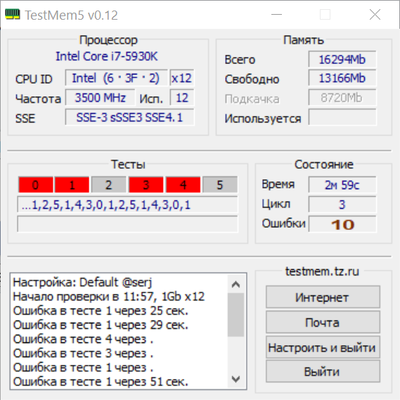Minimize the TestMem5 window
Image resolution: width=400 pixels, height=400 pixels.
[x=276, y=15]
